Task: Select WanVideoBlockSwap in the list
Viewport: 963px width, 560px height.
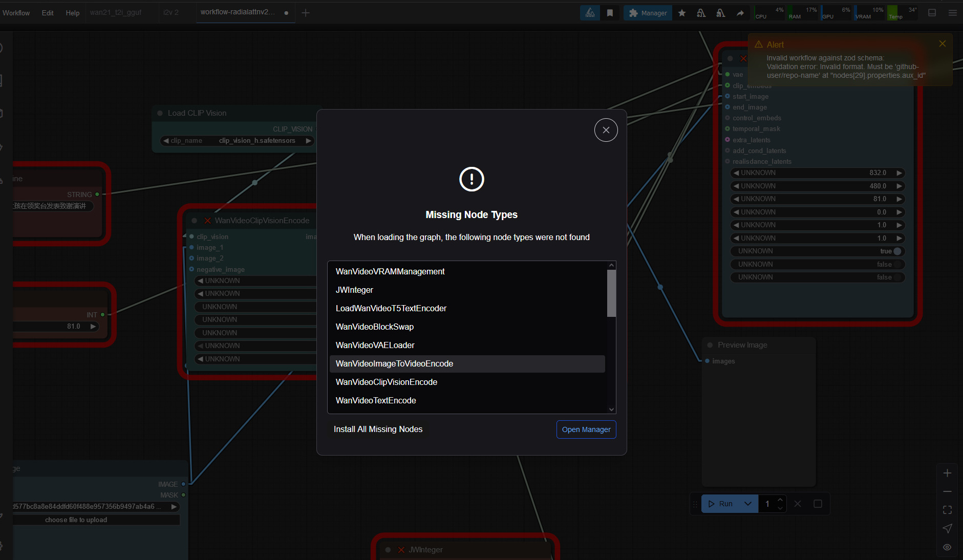Action: pyautogui.click(x=467, y=327)
